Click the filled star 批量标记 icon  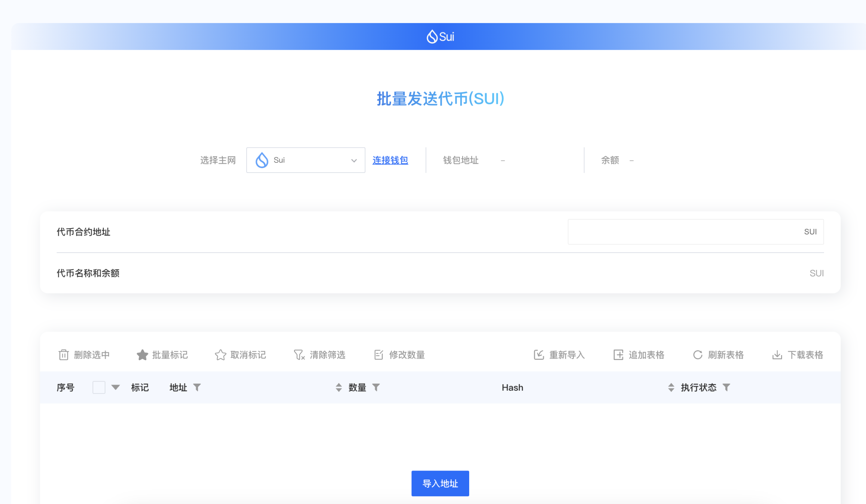pos(142,355)
